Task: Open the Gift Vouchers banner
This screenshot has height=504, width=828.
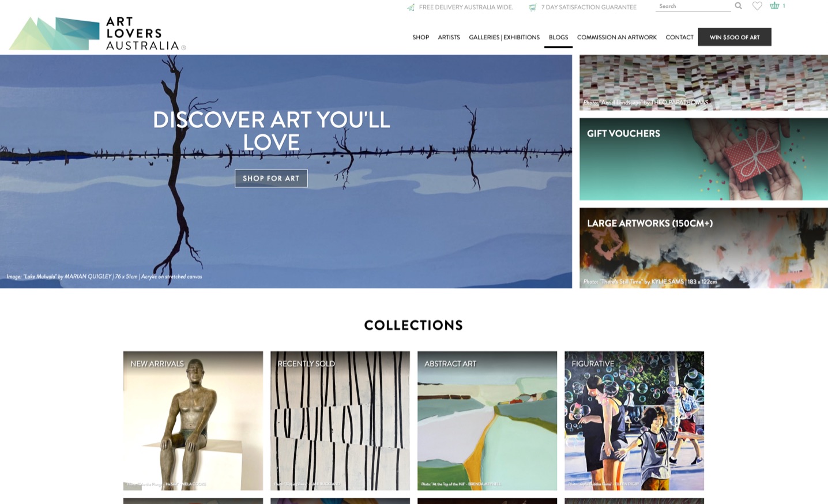Action: [703, 159]
